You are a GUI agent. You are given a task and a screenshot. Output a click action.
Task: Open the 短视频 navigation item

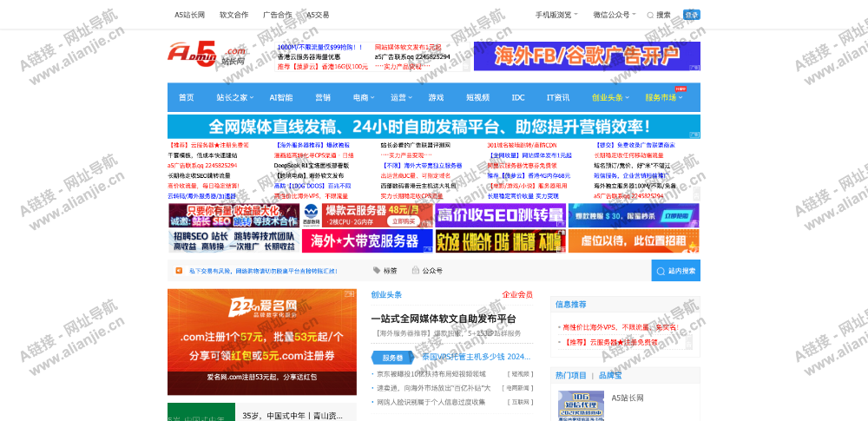click(477, 97)
